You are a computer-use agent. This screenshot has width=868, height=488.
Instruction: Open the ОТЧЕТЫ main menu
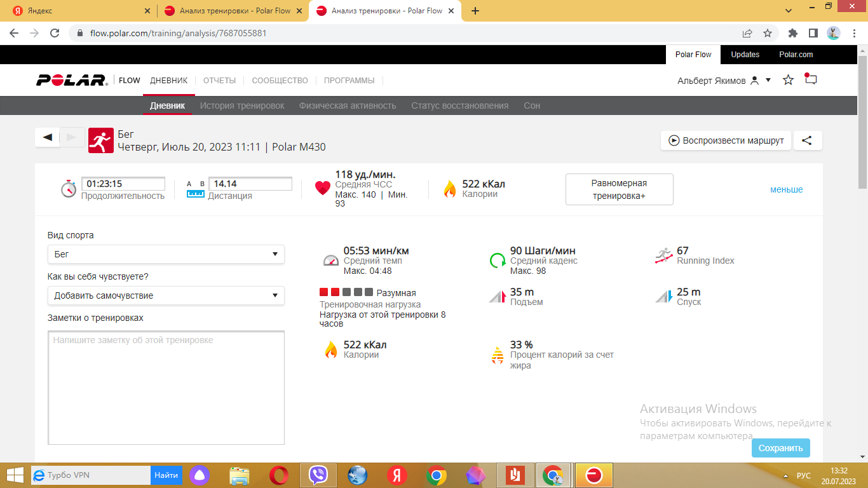click(219, 81)
